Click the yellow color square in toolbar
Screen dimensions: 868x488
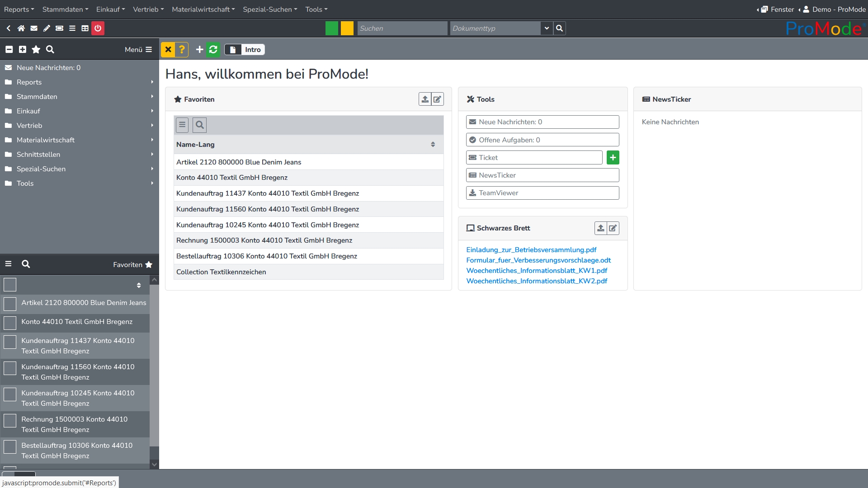pyautogui.click(x=347, y=28)
